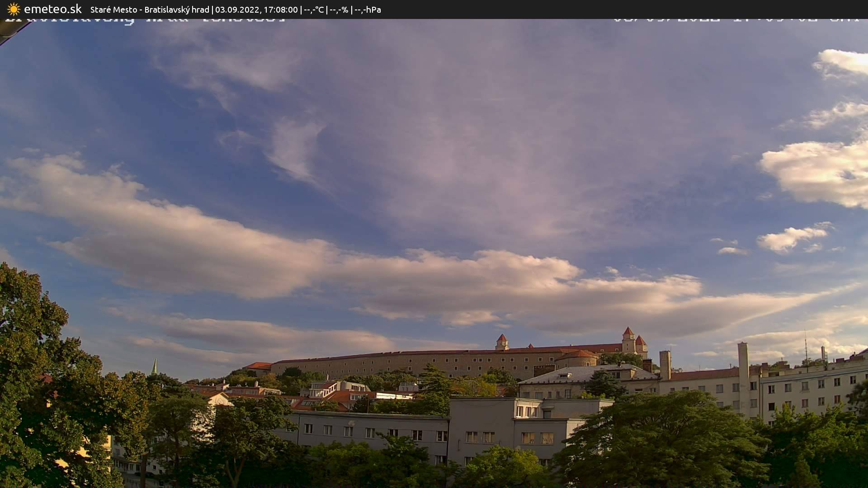Click the separator before the temperature

tap(302, 9)
